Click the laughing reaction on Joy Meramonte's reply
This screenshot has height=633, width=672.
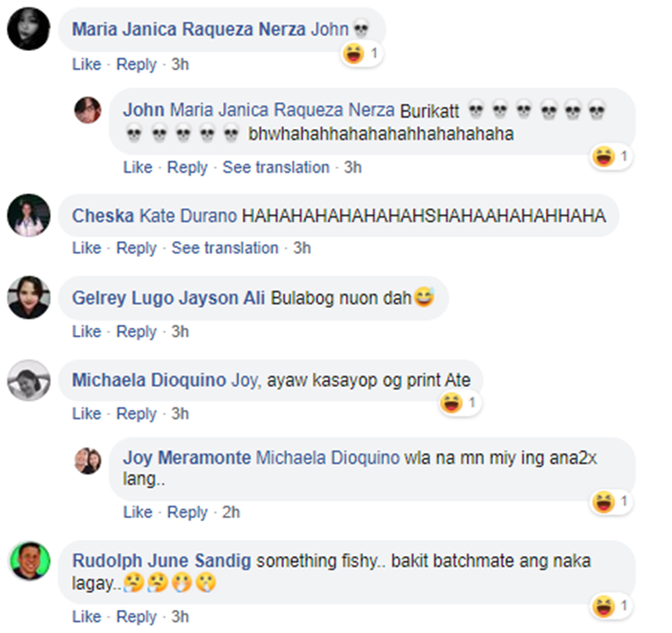click(x=611, y=501)
